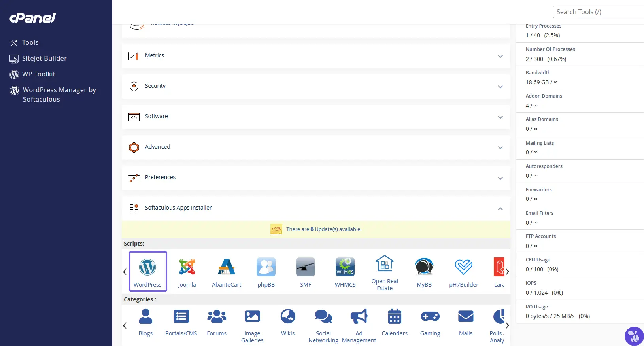644x346 pixels.
Task: Click the I/O Usage statistic
Action: (x=580, y=312)
